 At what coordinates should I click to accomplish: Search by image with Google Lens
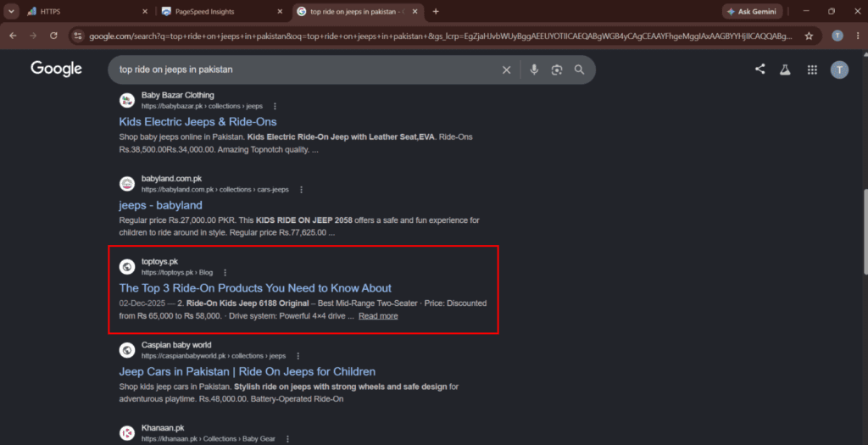[x=556, y=70]
